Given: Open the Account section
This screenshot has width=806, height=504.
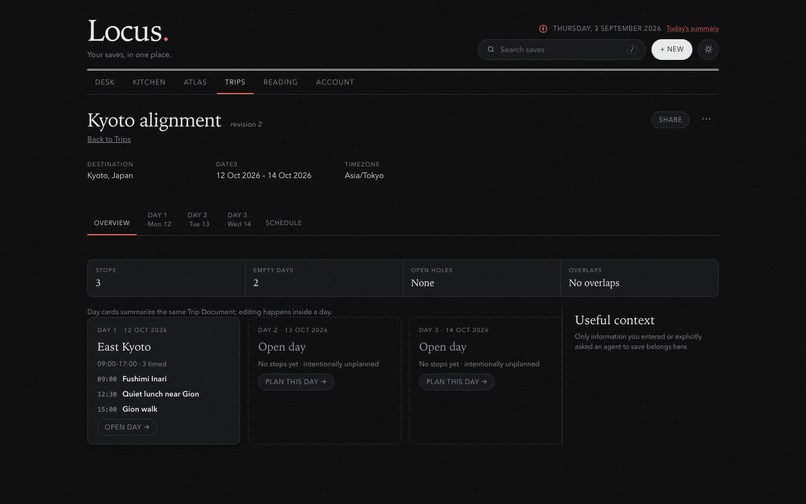Looking at the screenshot, I should click(335, 82).
